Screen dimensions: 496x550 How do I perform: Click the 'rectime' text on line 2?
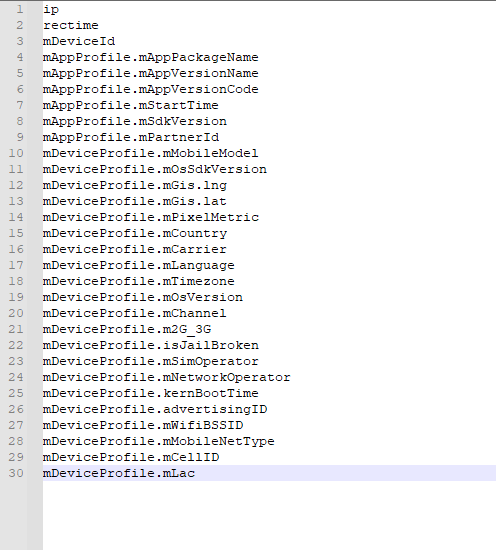tap(71, 25)
